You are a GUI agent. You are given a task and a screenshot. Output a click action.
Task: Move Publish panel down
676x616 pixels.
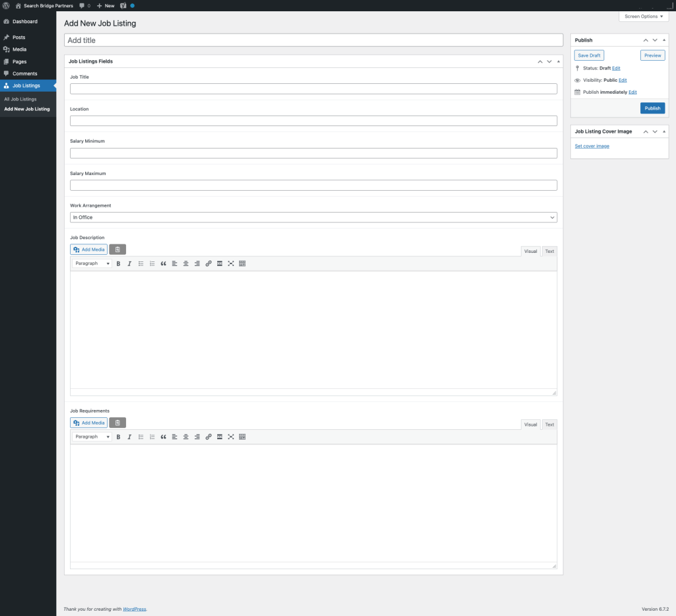(655, 40)
